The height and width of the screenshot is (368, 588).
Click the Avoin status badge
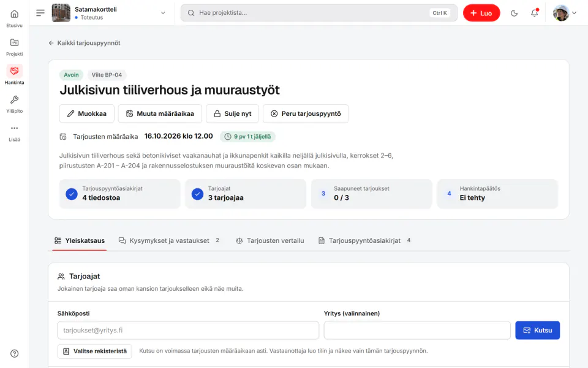point(71,75)
